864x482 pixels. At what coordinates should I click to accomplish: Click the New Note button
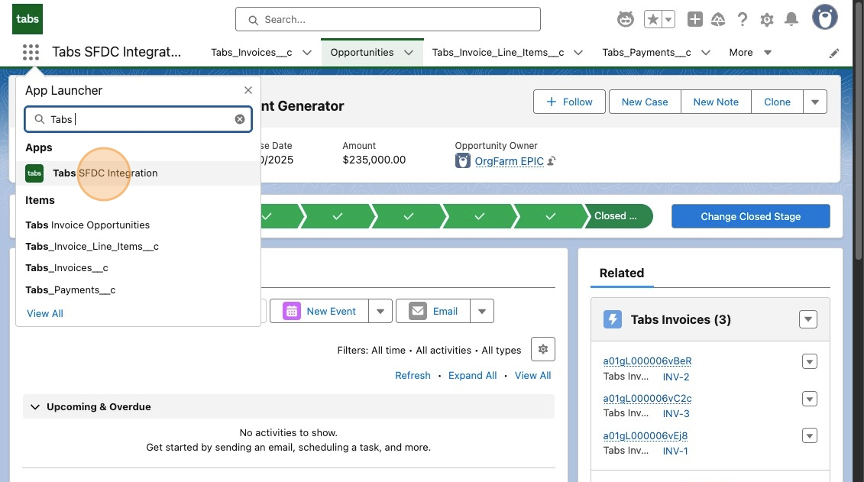[x=716, y=102]
